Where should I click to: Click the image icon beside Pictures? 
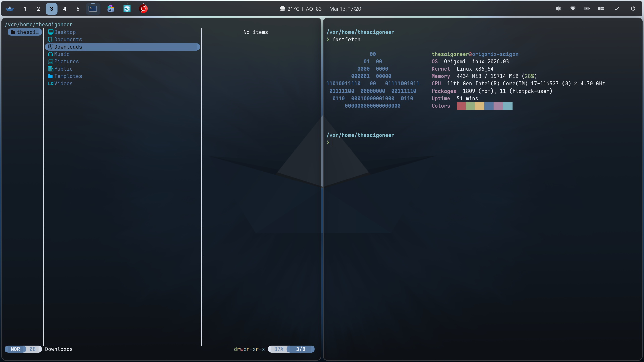point(50,61)
